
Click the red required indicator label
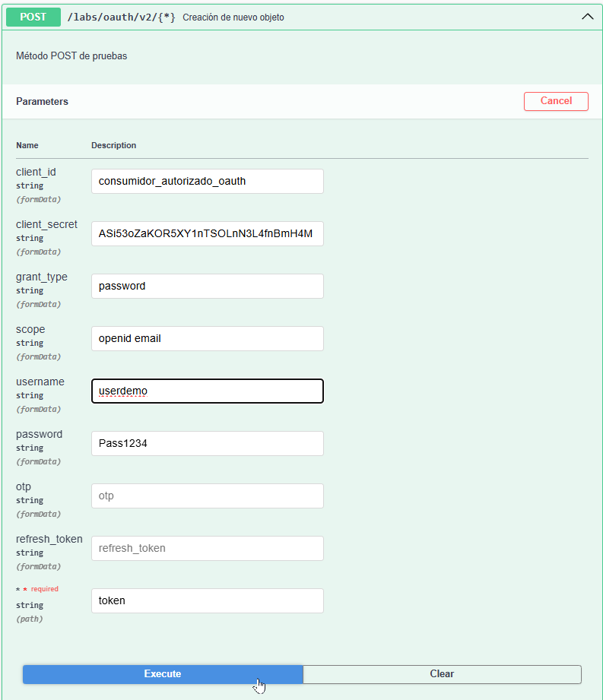click(38, 588)
